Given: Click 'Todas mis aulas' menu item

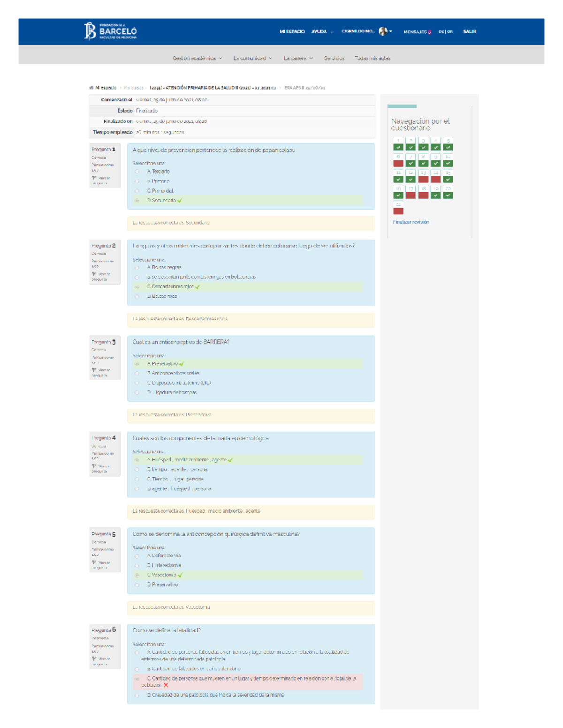Looking at the screenshot, I should coord(372,59).
